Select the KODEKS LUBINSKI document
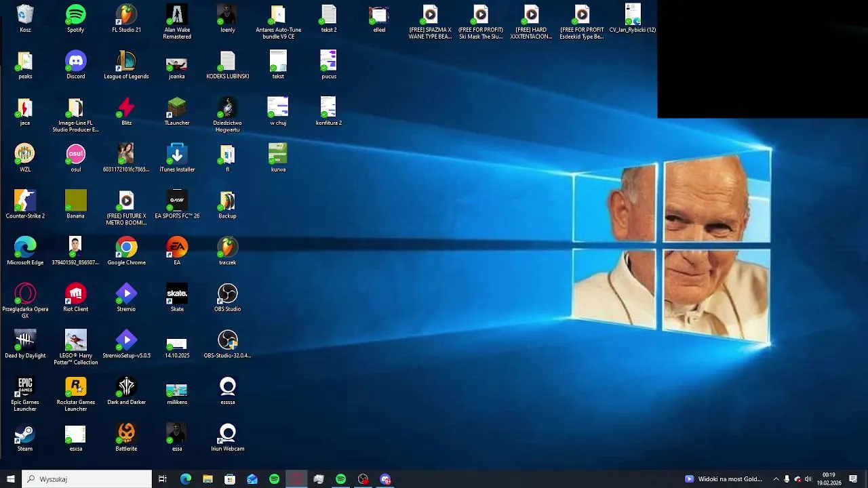This screenshot has width=868, height=488. 227,65
